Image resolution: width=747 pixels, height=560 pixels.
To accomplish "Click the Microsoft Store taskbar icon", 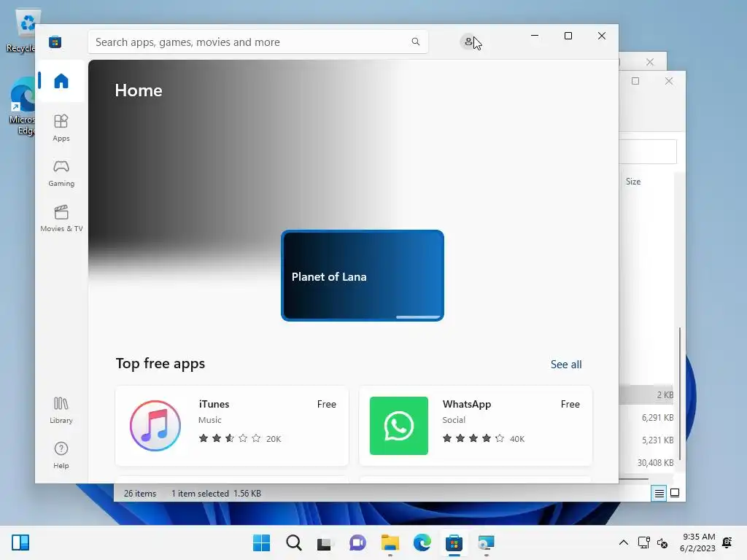I will pos(454,542).
